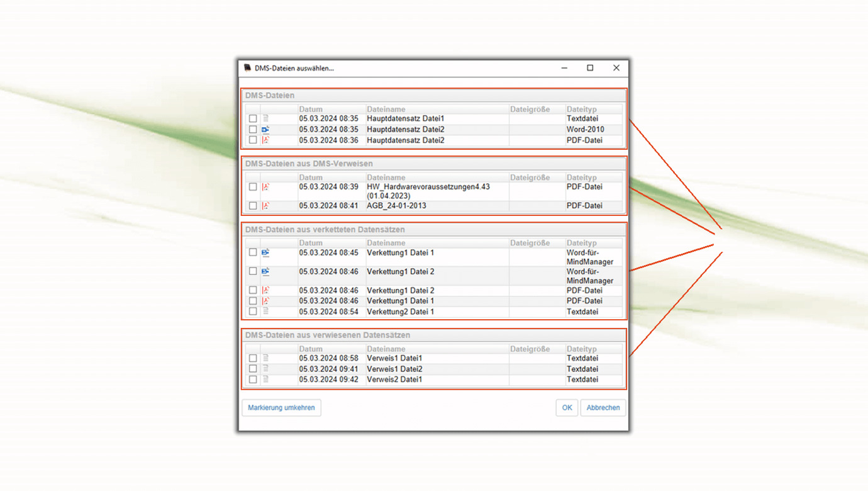Viewport: 868px width, 491px height.
Task: Click the PDF icon of the AGB_24-01-2013 file
Action: [265, 206]
